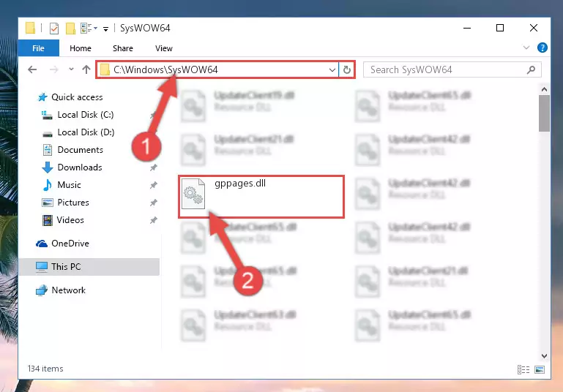The height and width of the screenshot is (392, 563).
Task: Switch to the View ribbon tab
Action: point(164,48)
